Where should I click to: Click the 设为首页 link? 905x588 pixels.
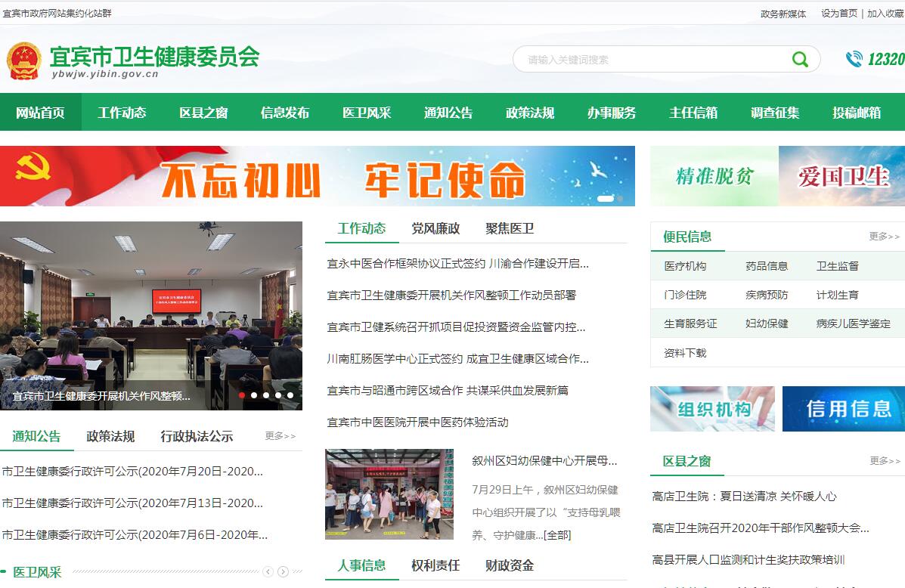coord(839,14)
